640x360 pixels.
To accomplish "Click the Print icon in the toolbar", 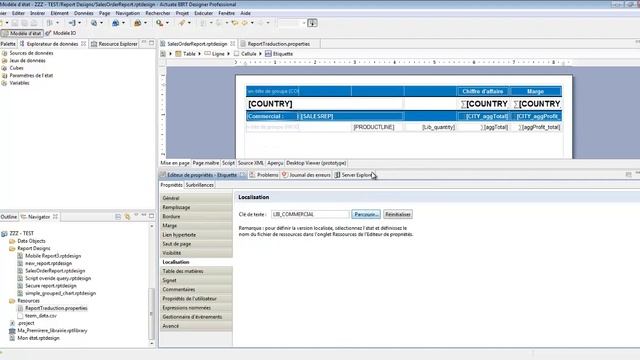I will pyautogui.click(x=34, y=23).
